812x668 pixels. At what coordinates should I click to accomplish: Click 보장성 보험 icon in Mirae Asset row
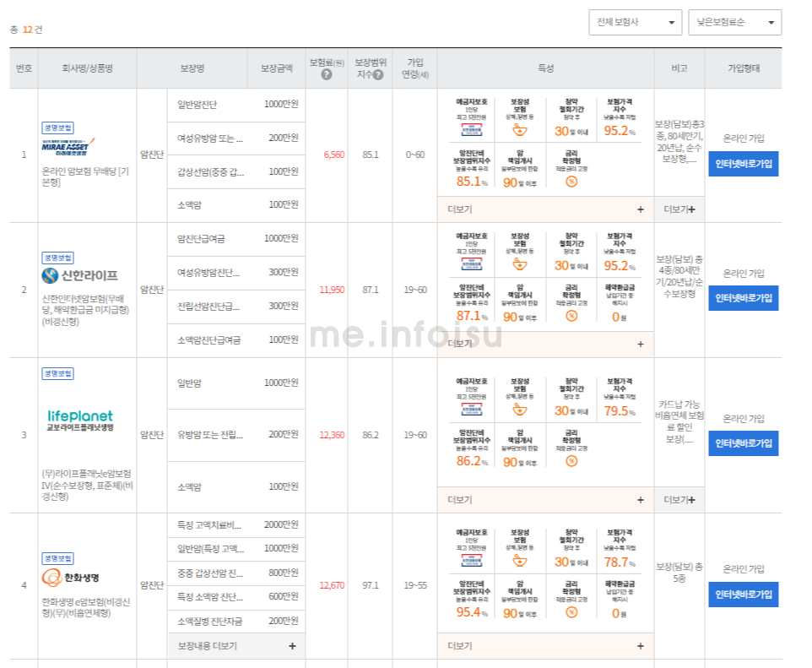click(520, 129)
